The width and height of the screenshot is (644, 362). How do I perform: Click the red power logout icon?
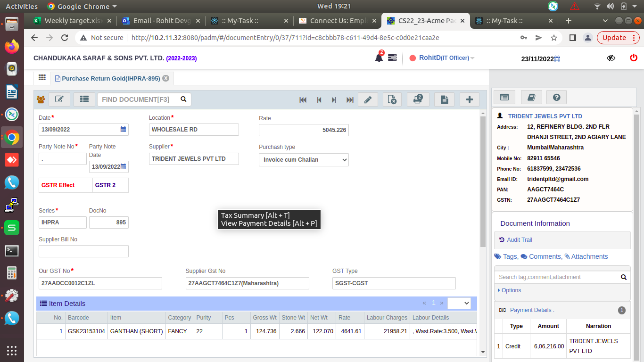click(634, 58)
